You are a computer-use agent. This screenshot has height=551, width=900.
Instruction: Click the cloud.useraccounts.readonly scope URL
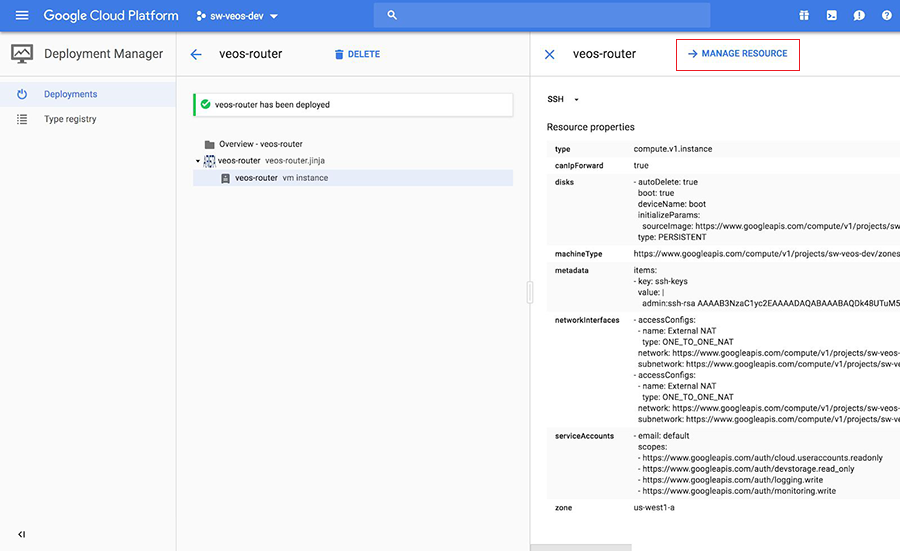tap(762, 458)
